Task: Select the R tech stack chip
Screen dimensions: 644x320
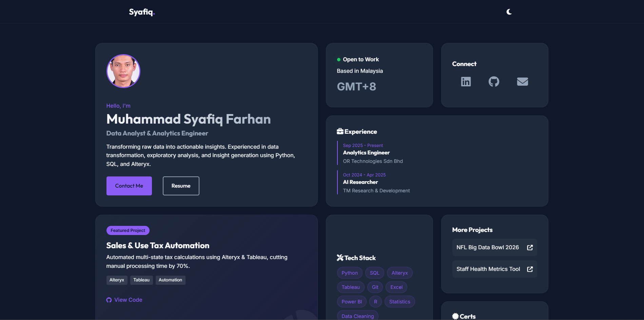Action: [375, 302]
